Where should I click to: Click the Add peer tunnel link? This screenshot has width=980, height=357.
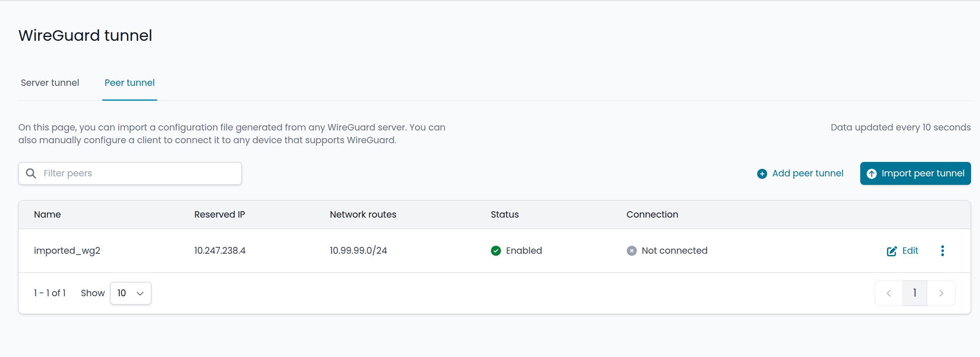point(808,173)
